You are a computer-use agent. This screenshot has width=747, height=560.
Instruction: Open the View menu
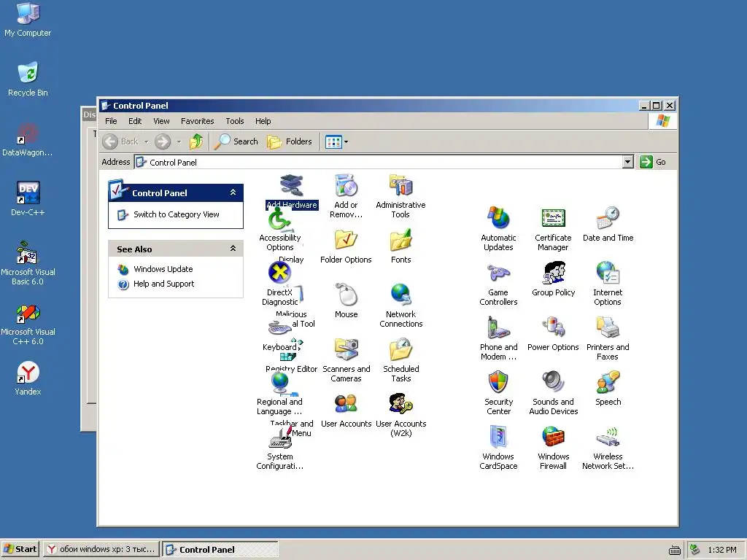tap(161, 121)
